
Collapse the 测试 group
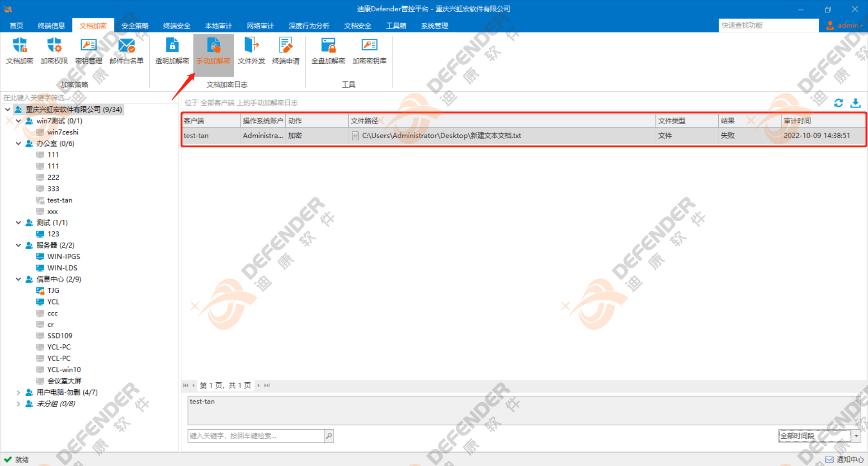coord(19,223)
